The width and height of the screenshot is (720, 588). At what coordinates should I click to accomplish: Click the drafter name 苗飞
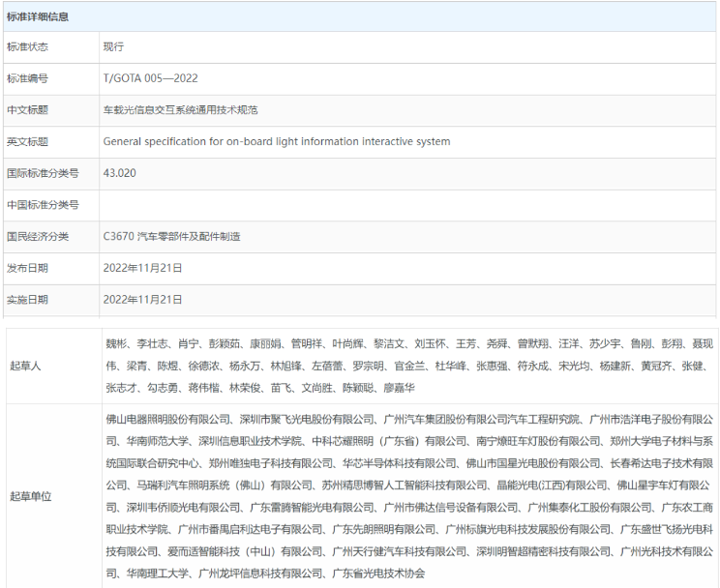pos(281,389)
